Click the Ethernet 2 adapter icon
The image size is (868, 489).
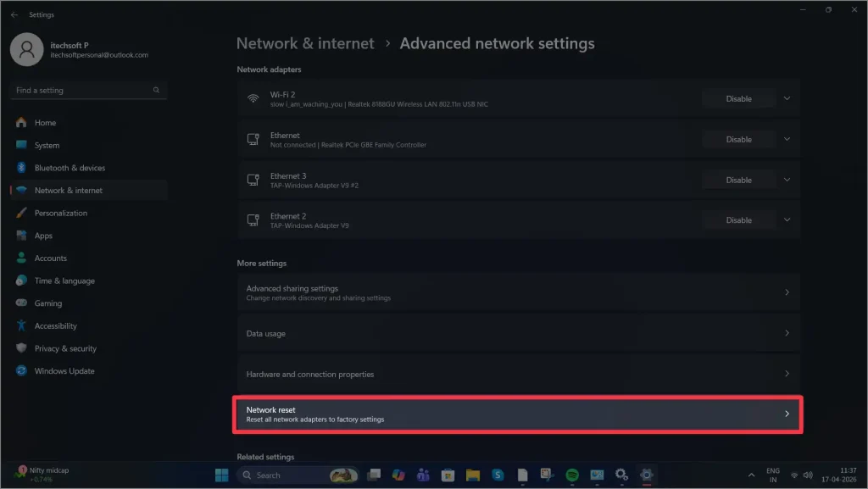click(253, 220)
